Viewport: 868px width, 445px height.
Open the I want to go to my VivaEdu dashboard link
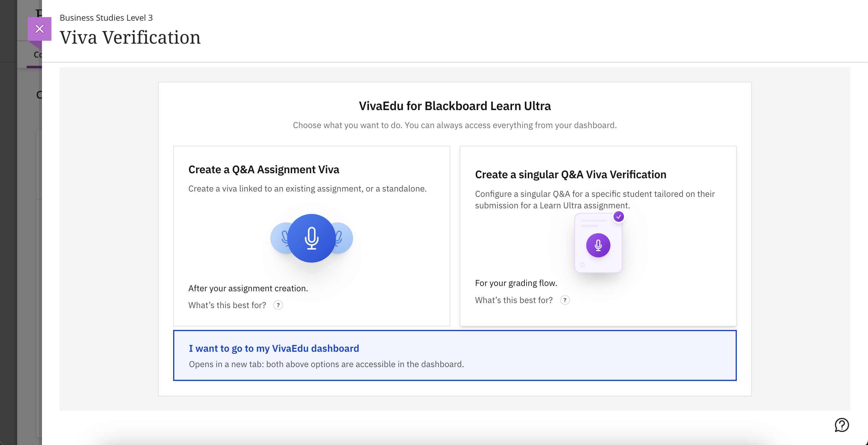274,349
